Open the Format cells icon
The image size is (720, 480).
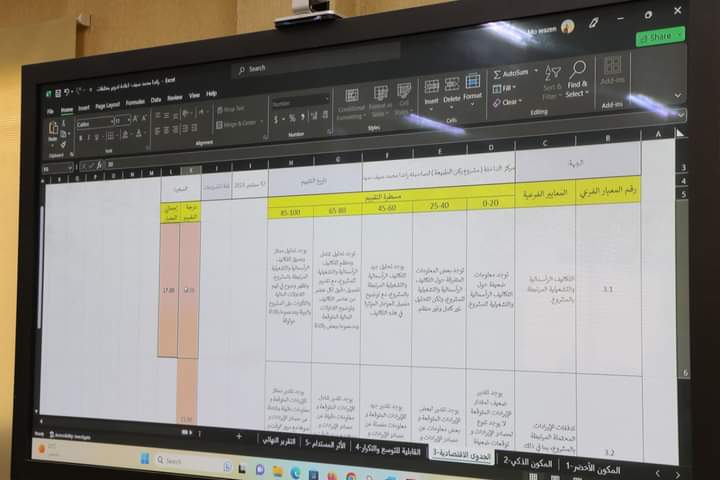472,88
